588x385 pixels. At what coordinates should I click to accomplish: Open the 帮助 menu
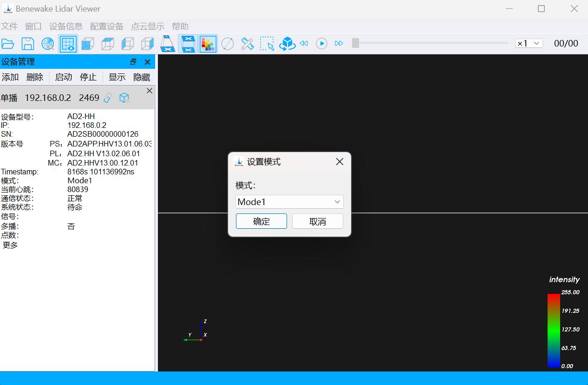(x=180, y=27)
